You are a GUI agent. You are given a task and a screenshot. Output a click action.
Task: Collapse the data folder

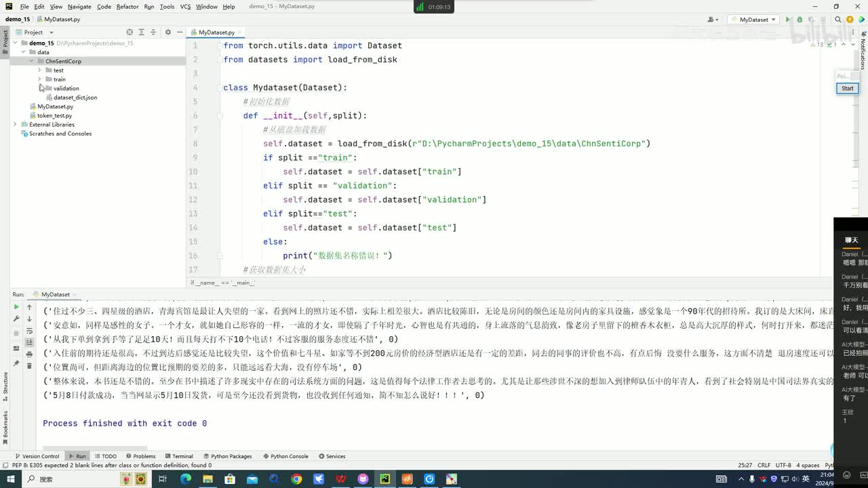[23, 52]
